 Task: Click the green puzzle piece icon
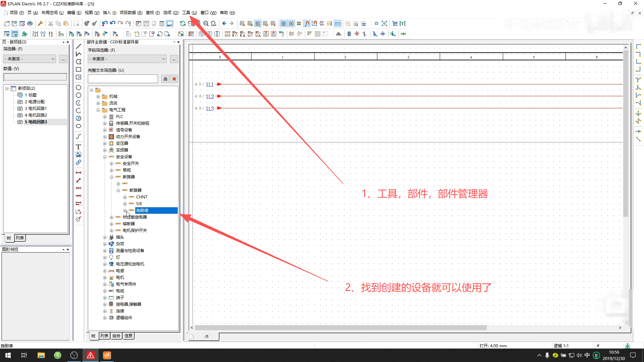click(24, 34)
